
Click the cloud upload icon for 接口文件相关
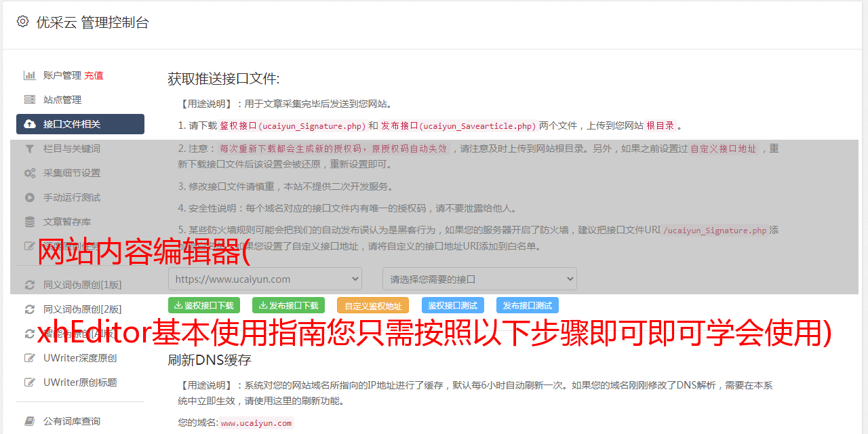(x=30, y=124)
